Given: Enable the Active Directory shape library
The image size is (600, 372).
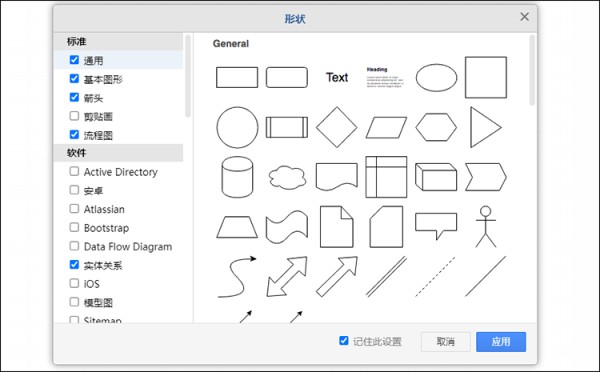Looking at the screenshot, I should [x=74, y=171].
